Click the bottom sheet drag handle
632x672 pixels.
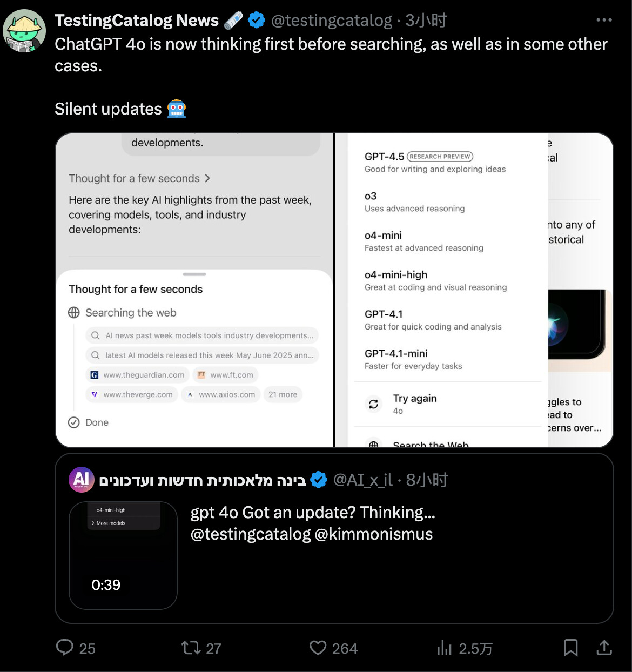click(194, 274)
